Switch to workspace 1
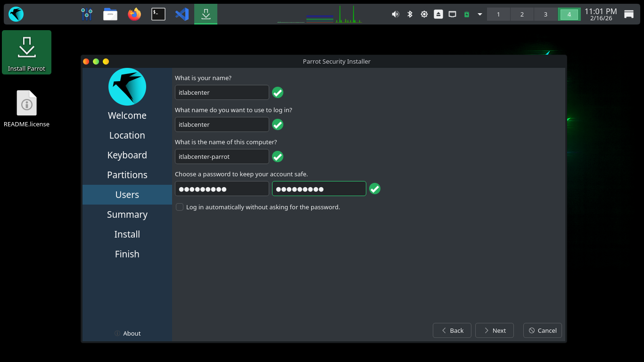The image size is (644, 362). coord(498,14)
